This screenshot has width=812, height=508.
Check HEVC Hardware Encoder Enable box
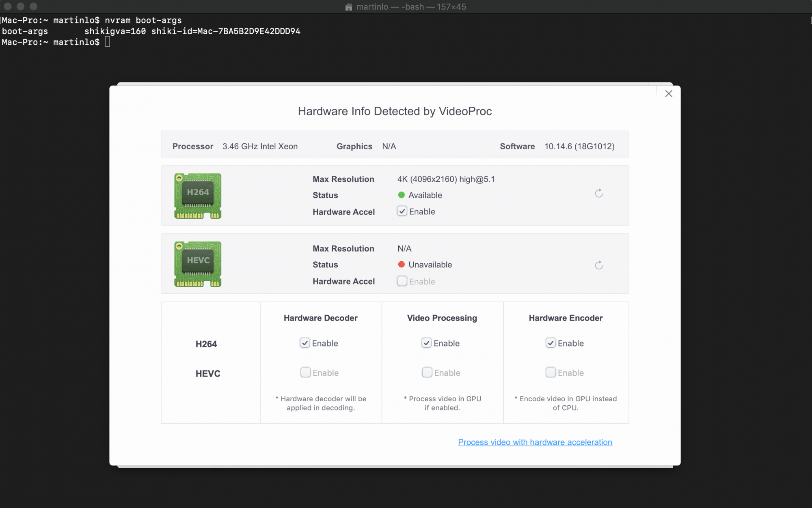pos(551,372)
